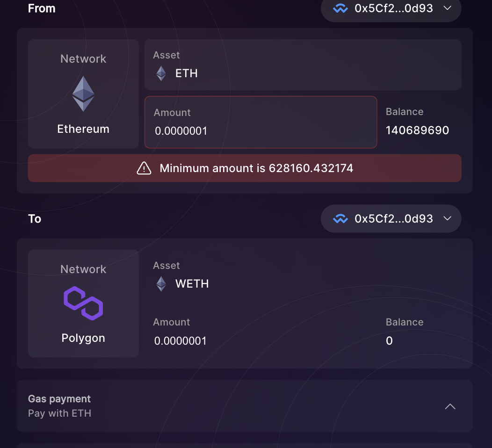Open the To wallet address dropdown 0x5Cf2...0d93
492x448 pixels.
point(391,218)
